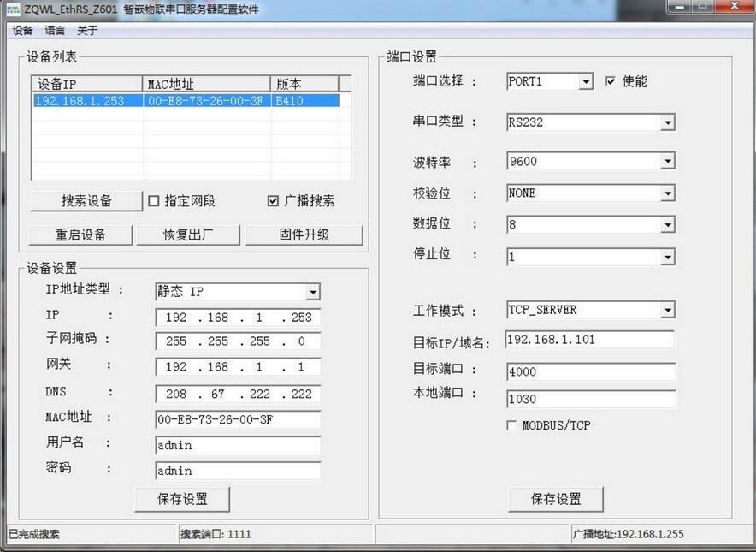756x552 pixels.
Task: Click the 子网掩码 field 255.255.255.0
Action: point(239,341)
